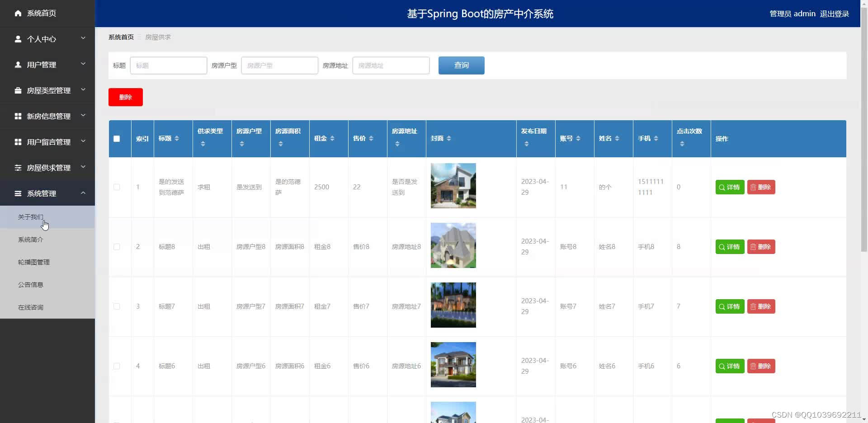Sort table by 房源面积 column arrows
868x423 pixels.
click(281, 144)
